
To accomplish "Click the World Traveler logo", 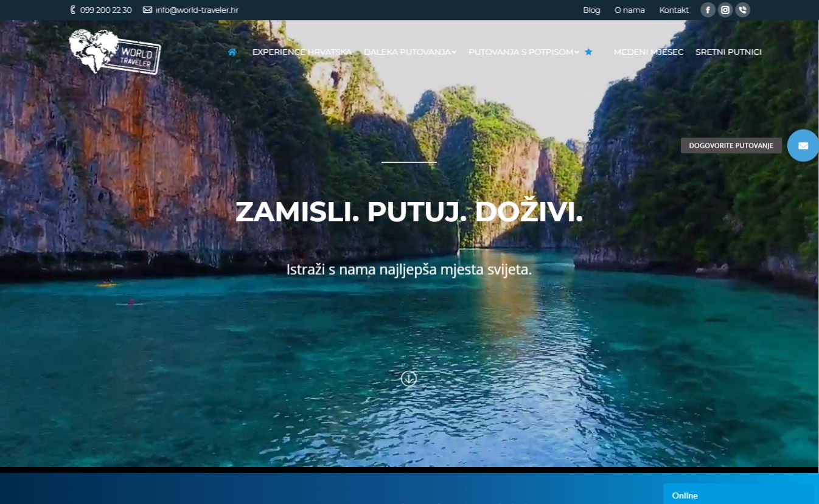I will 114,52.
